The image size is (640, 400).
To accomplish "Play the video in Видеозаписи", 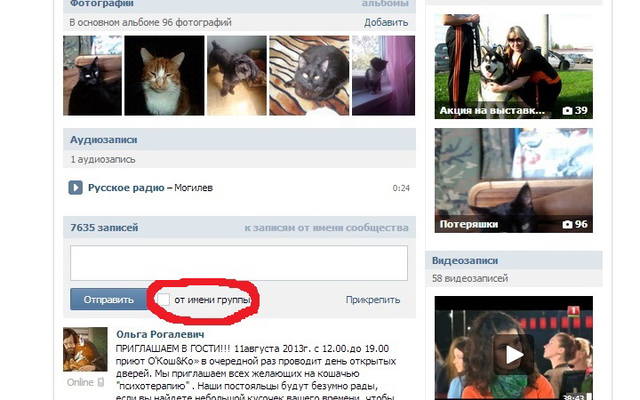I will pos(513,354).
